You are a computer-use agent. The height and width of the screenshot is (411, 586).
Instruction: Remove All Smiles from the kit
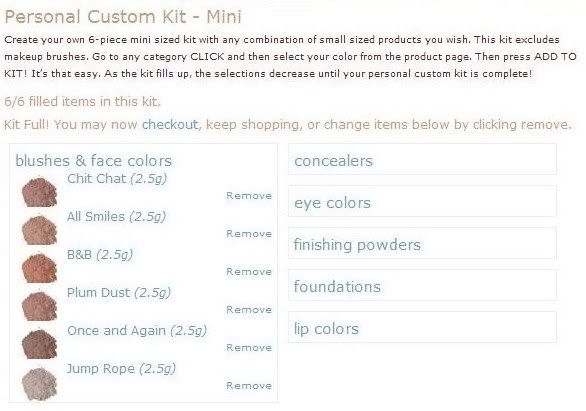pyautogui.click(x=249, y=234)
